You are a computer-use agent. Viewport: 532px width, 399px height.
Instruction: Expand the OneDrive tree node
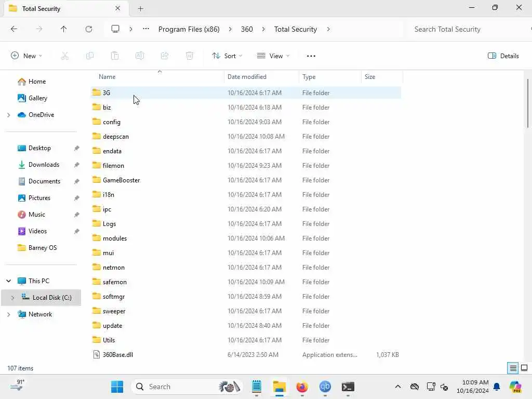click(8, 115)
